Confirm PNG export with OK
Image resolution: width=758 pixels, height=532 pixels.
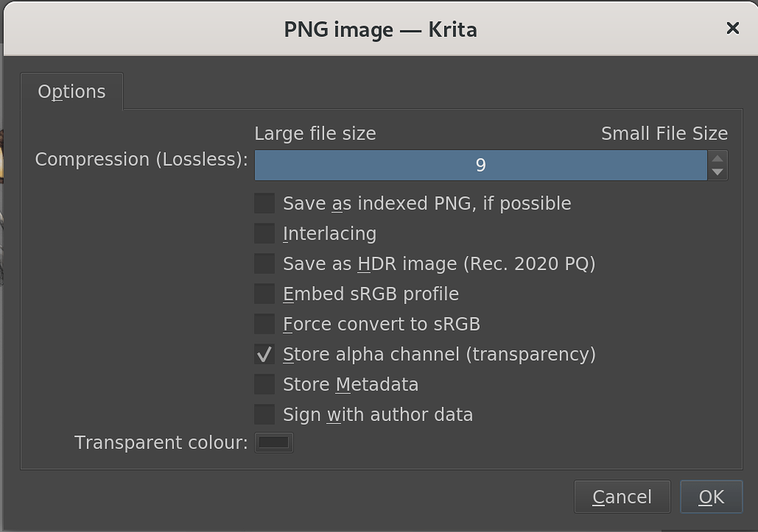[711, 496]
